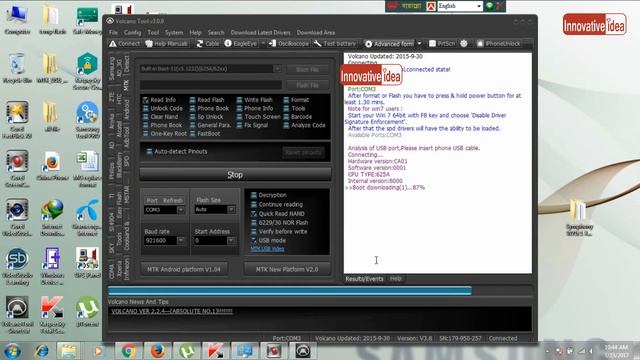Click the flash file path input field

point(211,85)
